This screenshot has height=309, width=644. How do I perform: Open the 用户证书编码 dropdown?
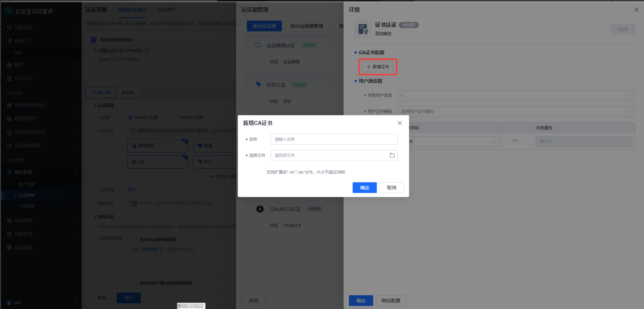coord(516,111)
